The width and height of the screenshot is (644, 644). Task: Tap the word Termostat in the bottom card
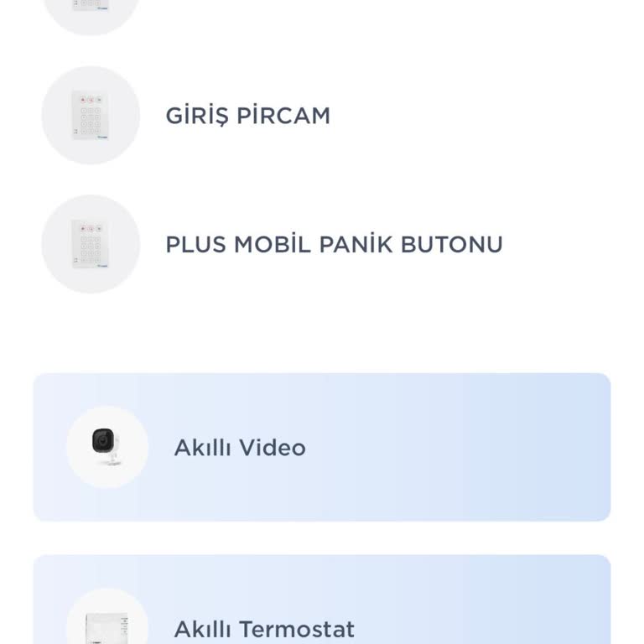[297, 629]
